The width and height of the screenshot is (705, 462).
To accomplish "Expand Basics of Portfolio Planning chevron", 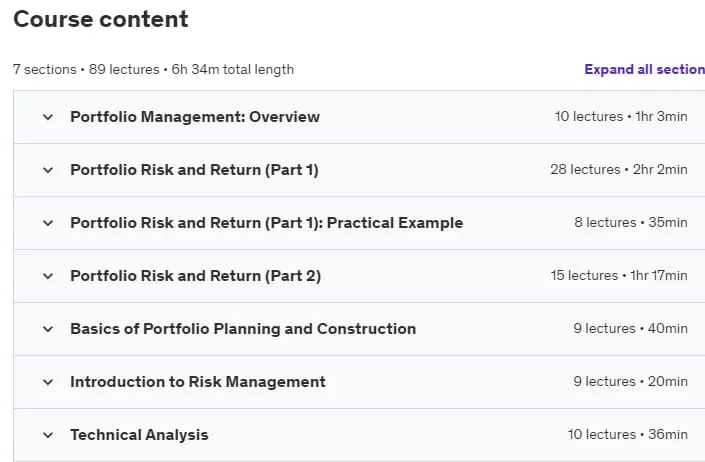I will (x=48, y=329).
